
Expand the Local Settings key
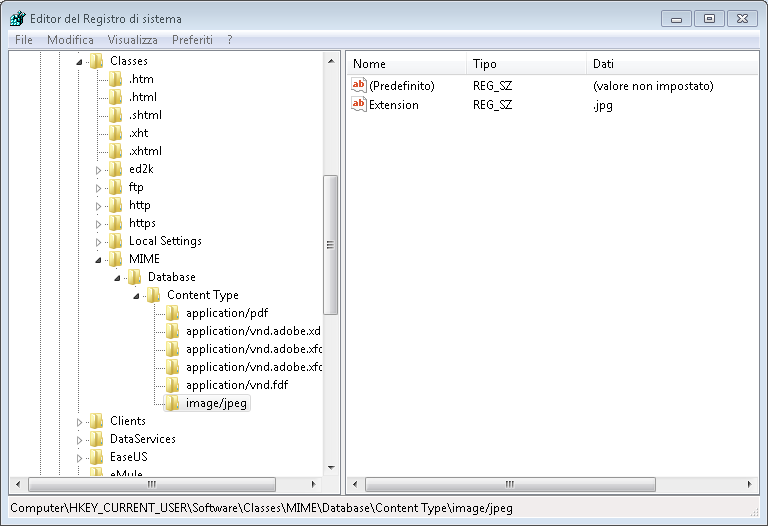pyautogui.click(x=98, y=242)
